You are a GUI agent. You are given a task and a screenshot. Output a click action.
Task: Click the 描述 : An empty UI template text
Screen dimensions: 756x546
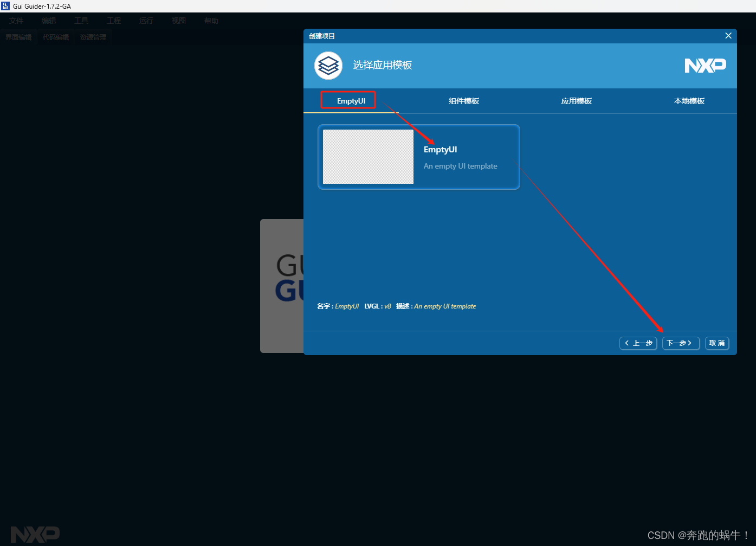pos(436,306)
